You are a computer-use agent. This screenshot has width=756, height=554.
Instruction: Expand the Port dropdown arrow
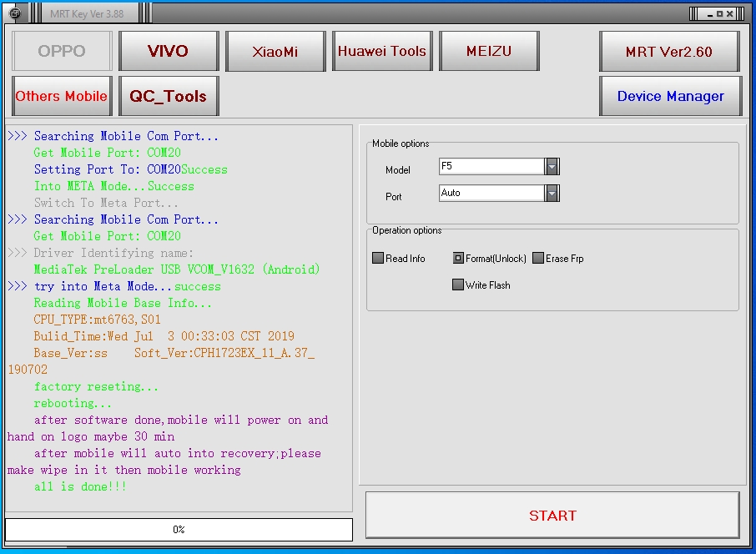[x=552, y=194]
